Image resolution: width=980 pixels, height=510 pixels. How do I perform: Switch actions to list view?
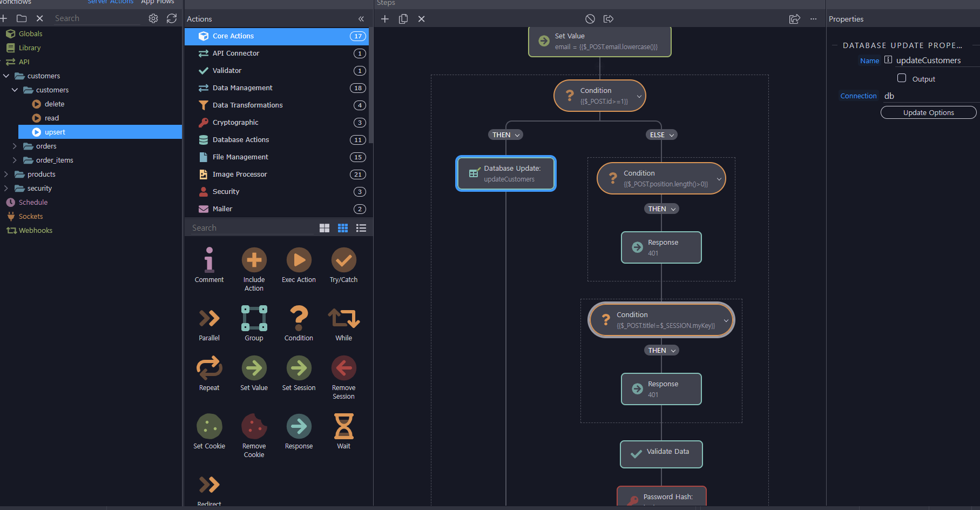(361, 228)
